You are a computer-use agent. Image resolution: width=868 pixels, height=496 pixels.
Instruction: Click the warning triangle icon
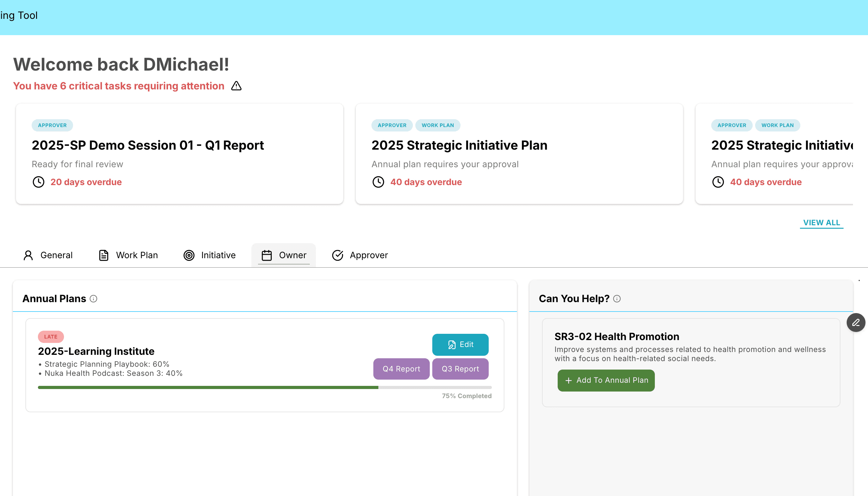(x=236, y=86)
